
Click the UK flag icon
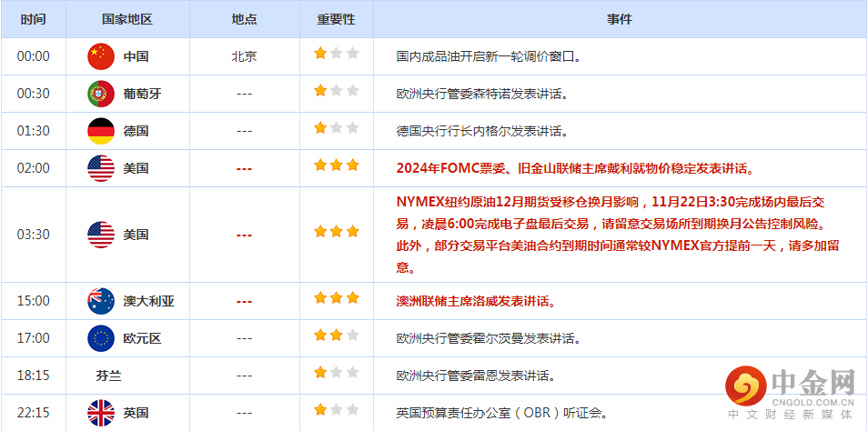pos(101,413)
